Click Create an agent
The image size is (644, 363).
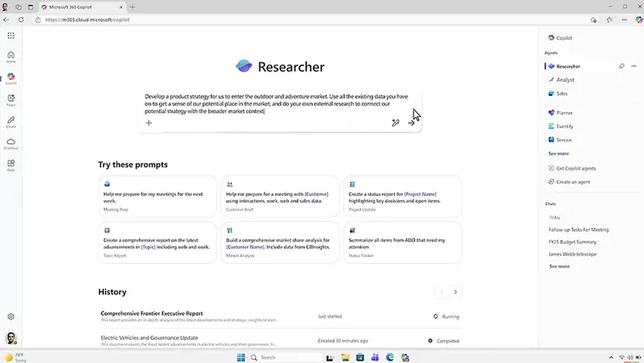(569, 181)
